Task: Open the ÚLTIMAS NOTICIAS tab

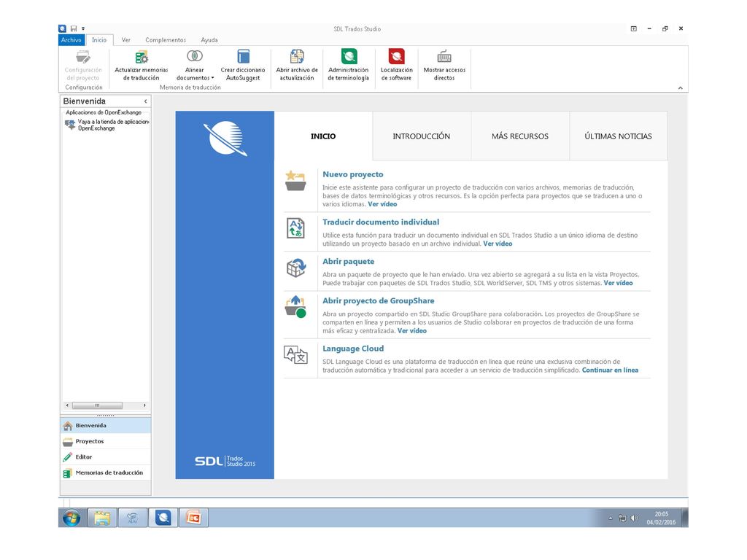Action: (x=619, y=136)
